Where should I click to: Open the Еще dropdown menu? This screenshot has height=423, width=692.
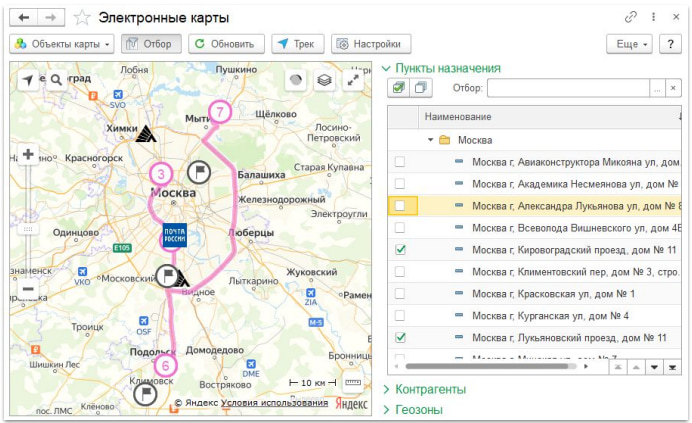coord(629,44)
